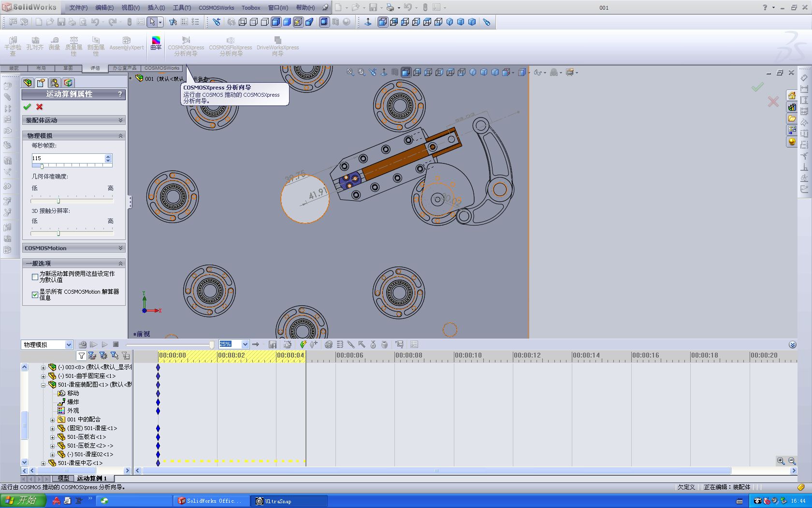Click the no-filter funnel icon

(x=82, y=356)
